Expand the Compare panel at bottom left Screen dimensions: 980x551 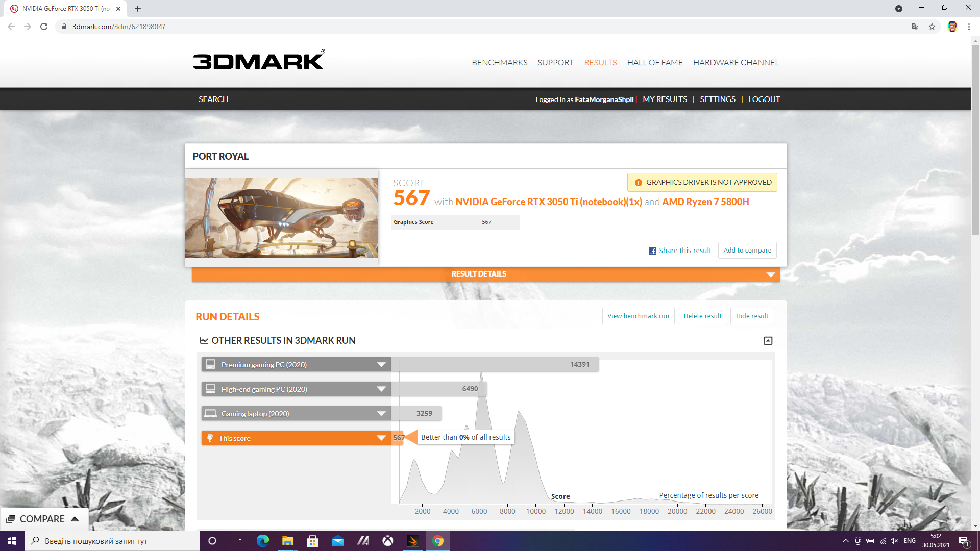pos(44,519)
